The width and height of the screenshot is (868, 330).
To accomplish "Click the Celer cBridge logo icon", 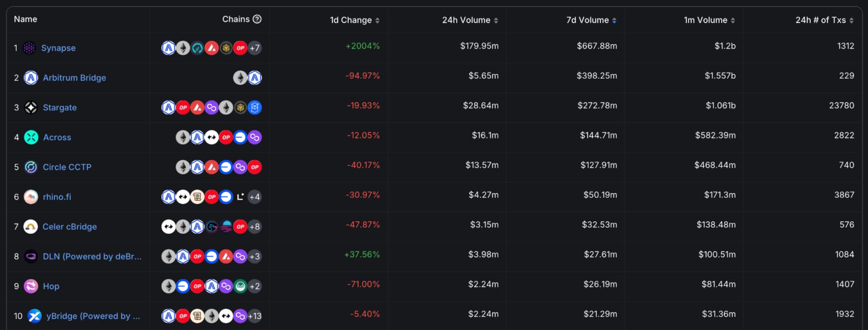I will pyautogui.click(x=31, y=226).
